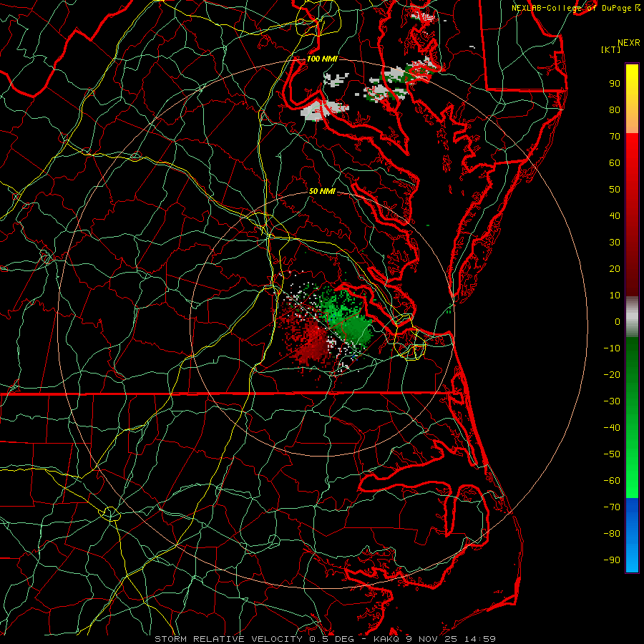Screen dimensions: 644x644
Task: Select the -40 value on the velocity scale
Action: pyautogui.click(x=612, y=428)
